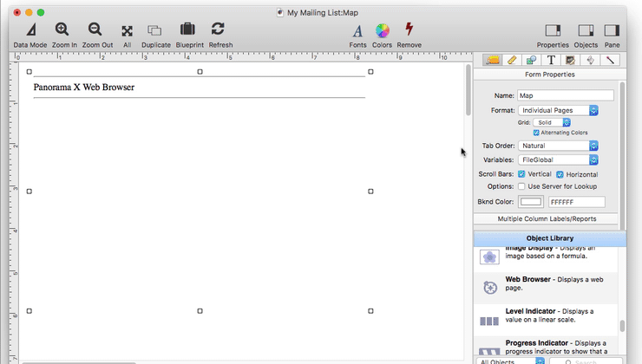Click the Web Browser compass icon
Screen dimensions: 642x364
(x=489, y=287)
